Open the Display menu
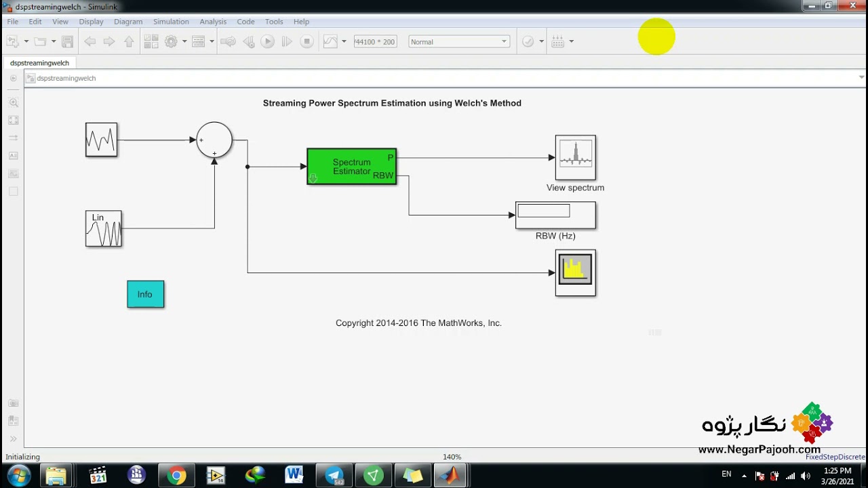Viewport: 868px width, 488px height. tap(91, 22)
